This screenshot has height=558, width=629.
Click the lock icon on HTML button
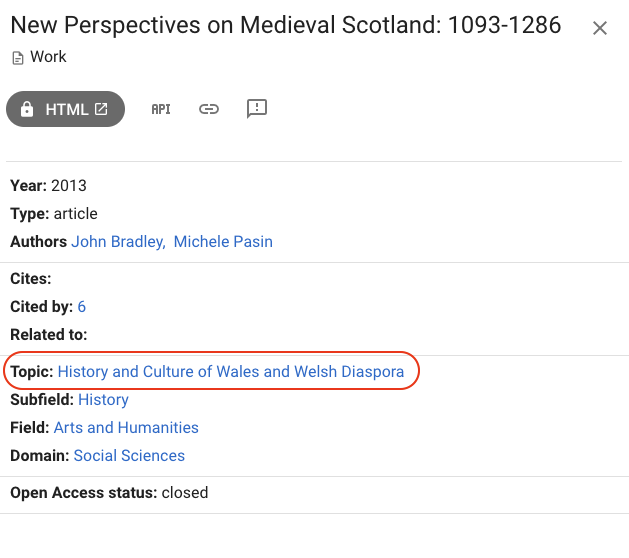click(27, 109)
